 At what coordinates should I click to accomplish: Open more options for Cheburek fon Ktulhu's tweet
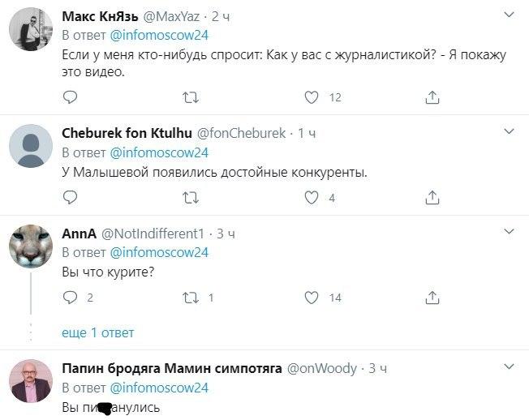509,131
